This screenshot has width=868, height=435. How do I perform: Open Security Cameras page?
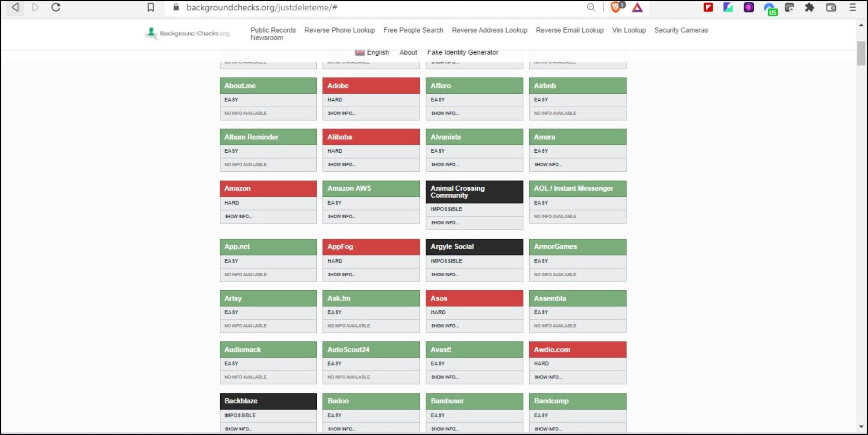[681, 30]
